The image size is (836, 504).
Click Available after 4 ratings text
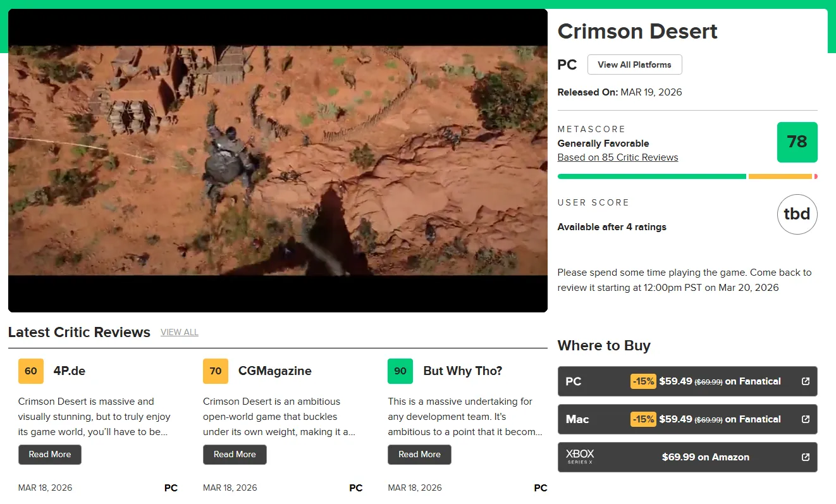[612, 227]
